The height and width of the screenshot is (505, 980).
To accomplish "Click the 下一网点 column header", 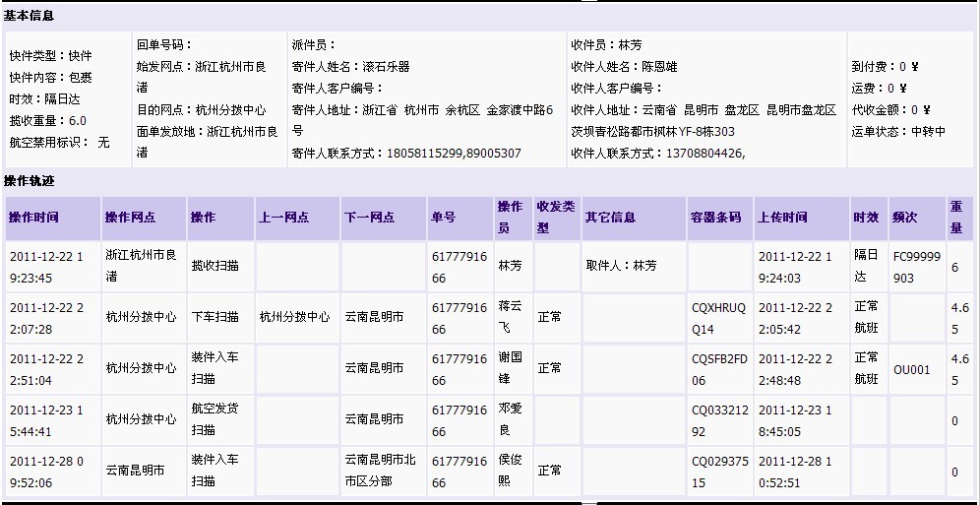I will pyautogui.click(x=383, y=219).
